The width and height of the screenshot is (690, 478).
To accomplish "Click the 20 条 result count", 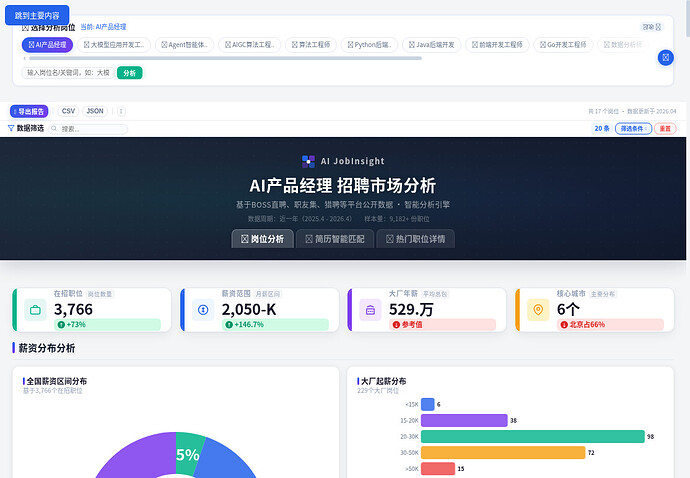I will point(602,129).
